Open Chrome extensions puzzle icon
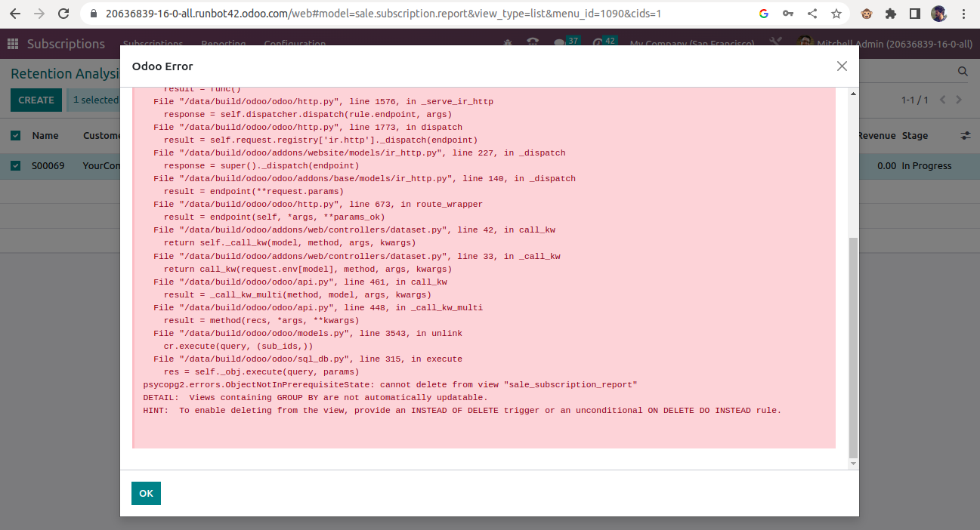The width and height of the screenshot is (980, 530). (891, 14)
